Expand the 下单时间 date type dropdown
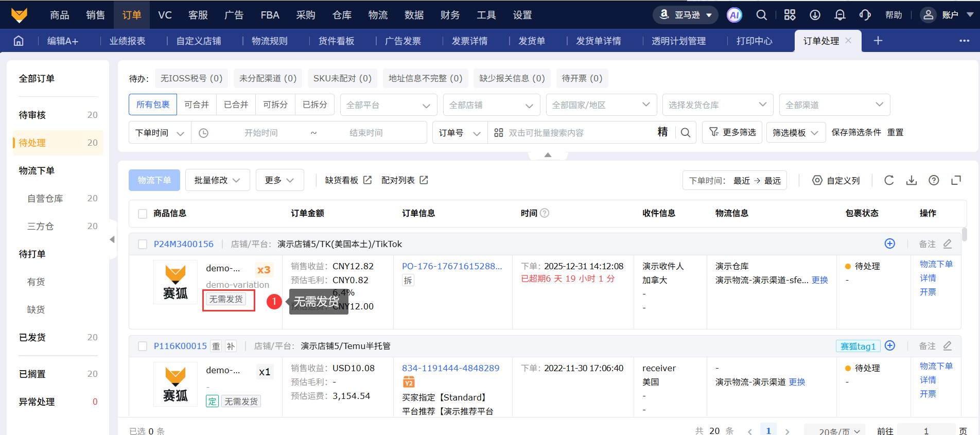Viewport: 980px width, 435px height. coord(160,133)
